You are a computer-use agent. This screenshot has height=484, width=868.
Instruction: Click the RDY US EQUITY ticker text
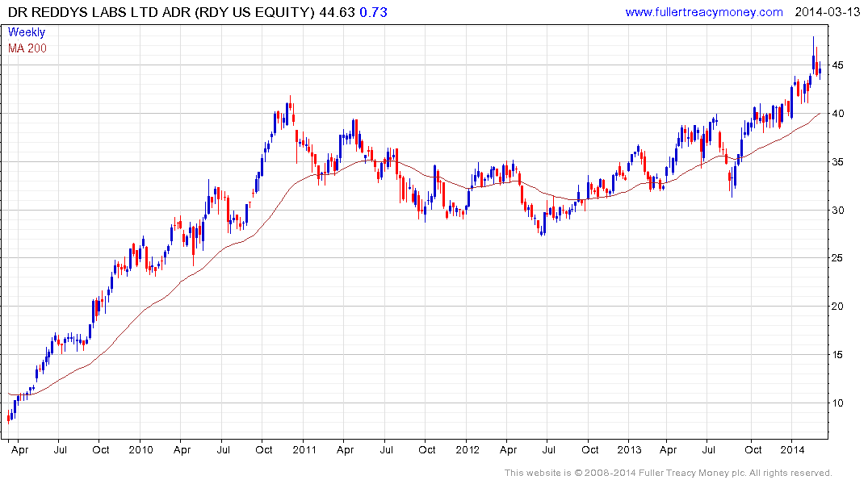[x=245, y=12]
